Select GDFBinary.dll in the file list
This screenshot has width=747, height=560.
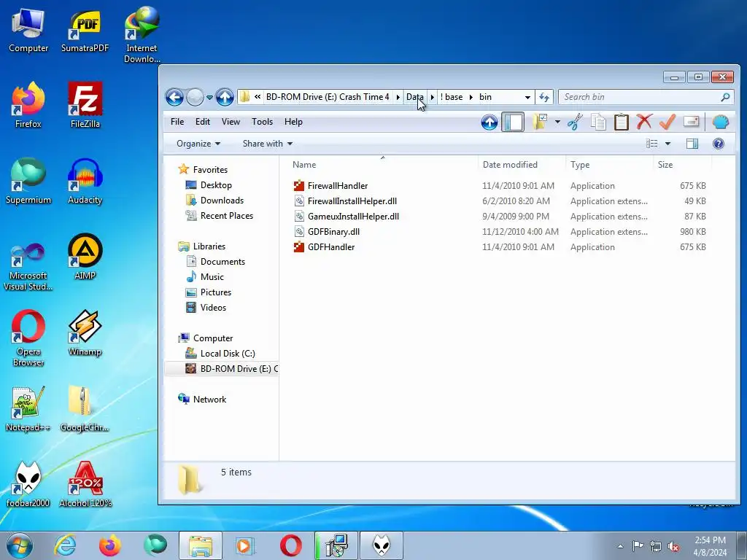pos(333,231)
